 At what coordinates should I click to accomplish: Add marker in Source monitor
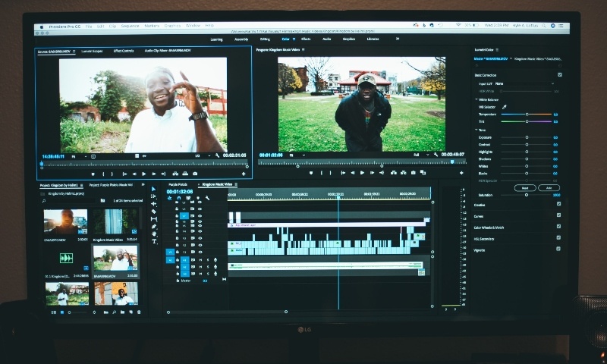(93, 174)
